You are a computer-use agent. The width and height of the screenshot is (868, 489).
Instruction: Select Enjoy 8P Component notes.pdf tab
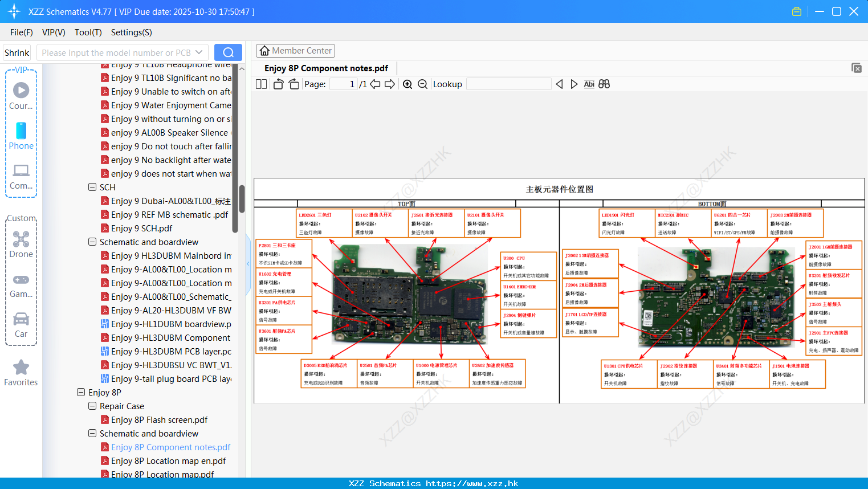[x=326, y=68]
